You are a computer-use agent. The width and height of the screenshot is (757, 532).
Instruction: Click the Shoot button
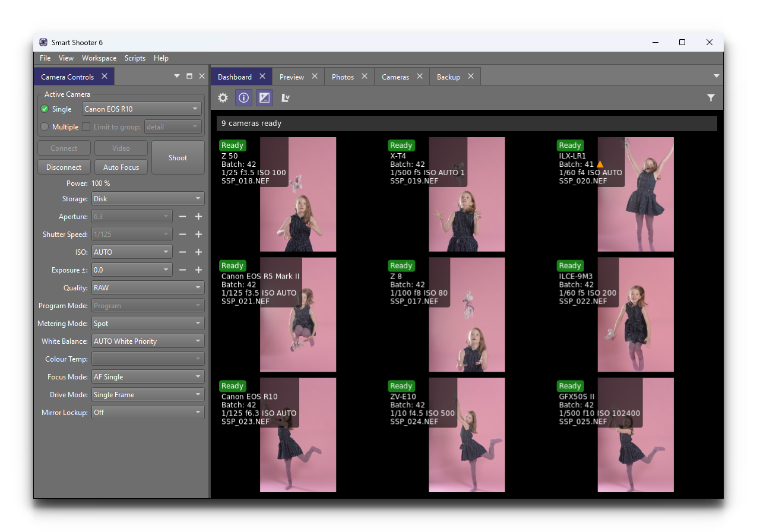[178, 157]
